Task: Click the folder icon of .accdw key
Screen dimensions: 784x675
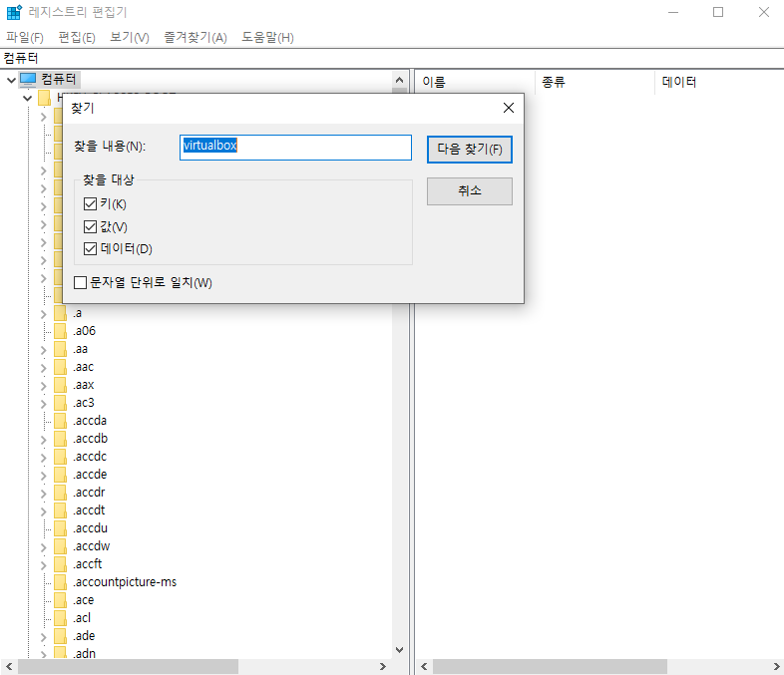Action: pos(60,546)
